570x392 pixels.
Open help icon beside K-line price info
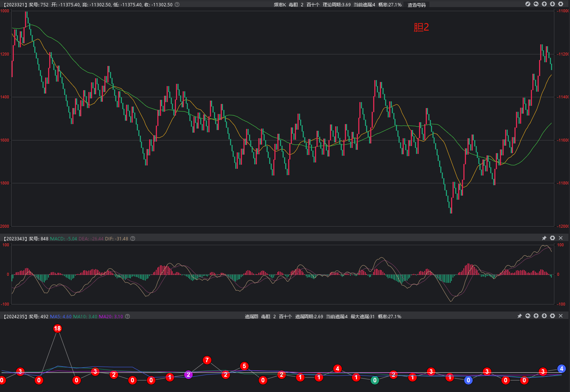177,4
